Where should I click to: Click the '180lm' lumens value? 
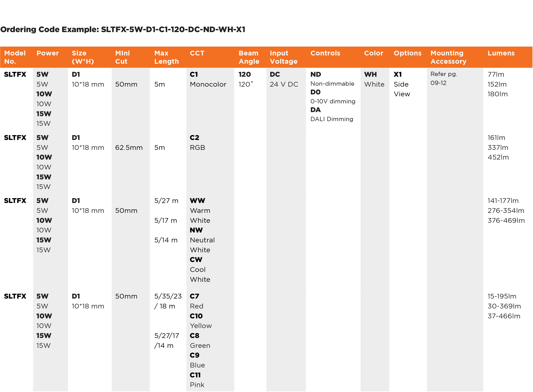(497, 94)
